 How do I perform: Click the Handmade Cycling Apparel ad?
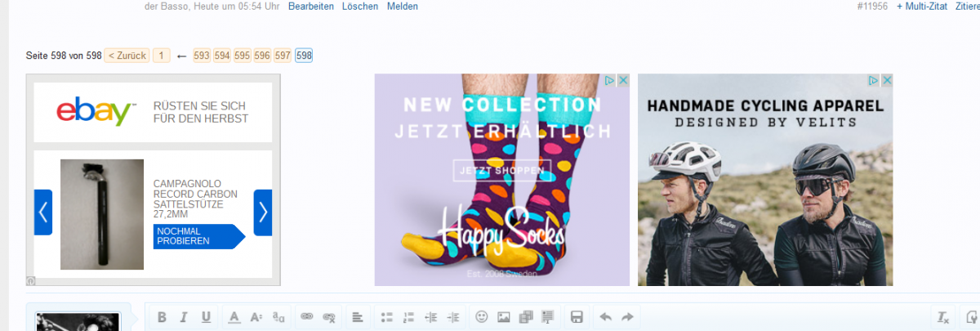click(x=765, y=180)
